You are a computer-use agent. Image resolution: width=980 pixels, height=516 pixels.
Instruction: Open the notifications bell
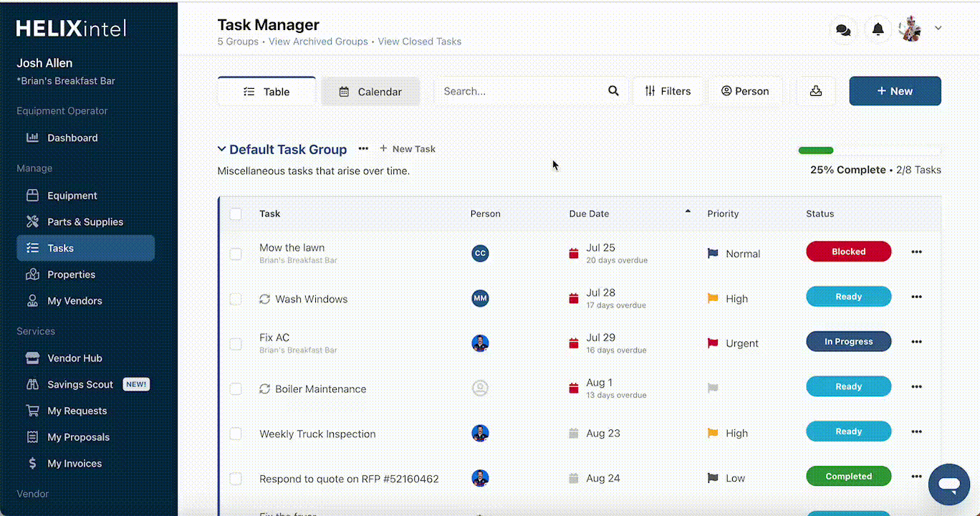(x=878, y=29)
